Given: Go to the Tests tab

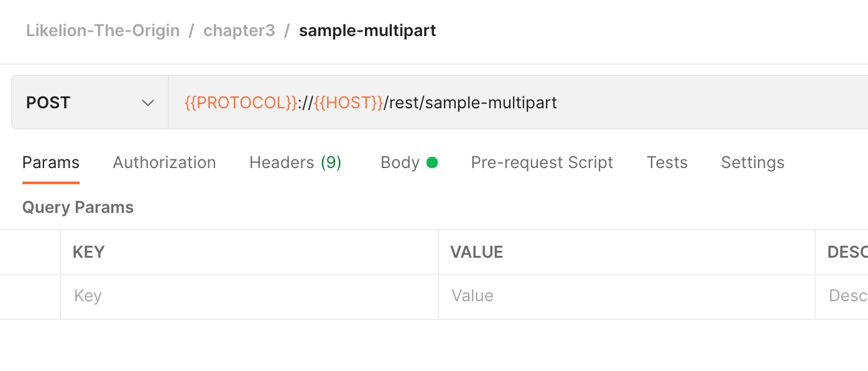Looking at the screenshot, I should (x=667, y=162).
